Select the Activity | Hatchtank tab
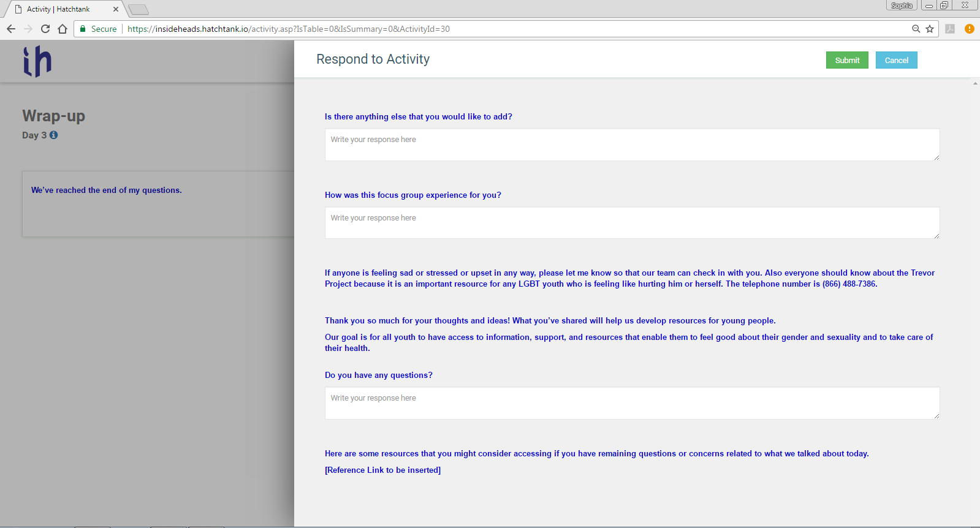This screenshot has width=980, height=528. [x=59, y=9]
